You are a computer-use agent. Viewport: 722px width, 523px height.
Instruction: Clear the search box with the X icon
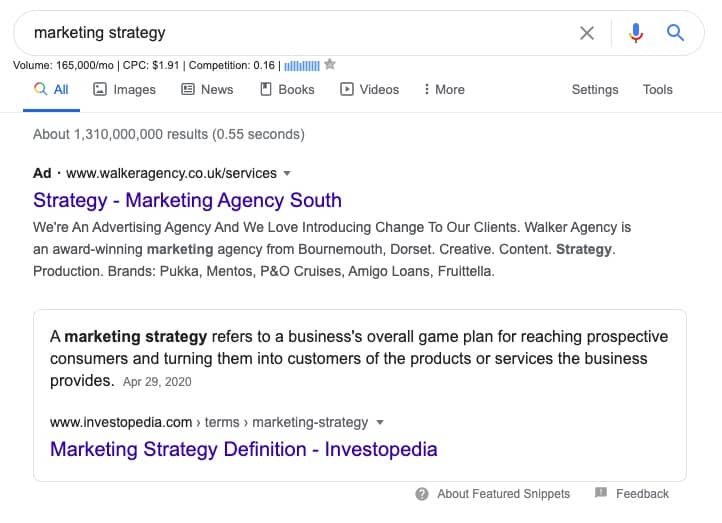coord(587,33)
